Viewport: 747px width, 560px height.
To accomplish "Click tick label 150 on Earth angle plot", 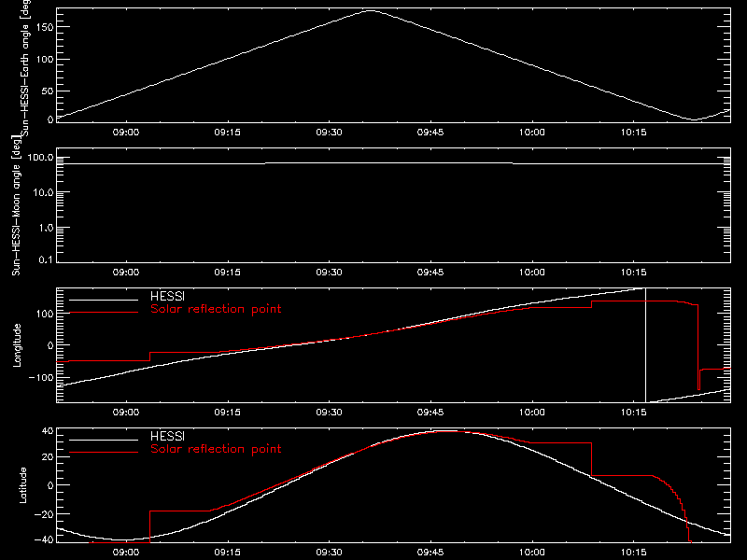I will pyautogui.click(x=44, y=27).
